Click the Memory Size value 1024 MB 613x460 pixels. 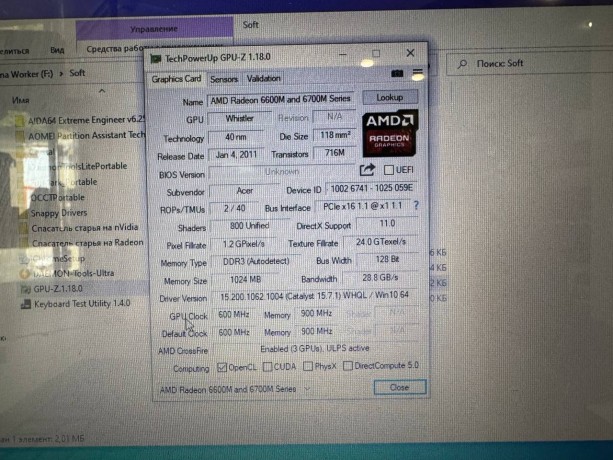tap(246, 280)
